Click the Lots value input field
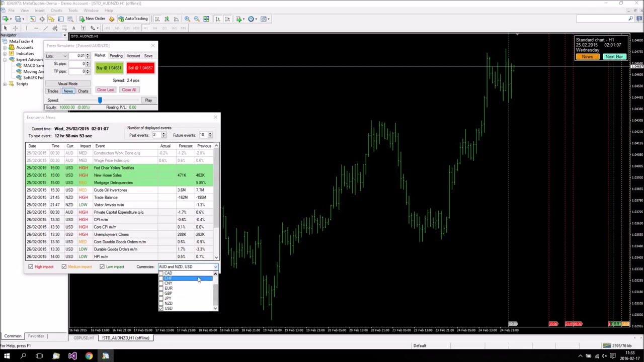Viewport: 644px width, 362px height. 77,56
